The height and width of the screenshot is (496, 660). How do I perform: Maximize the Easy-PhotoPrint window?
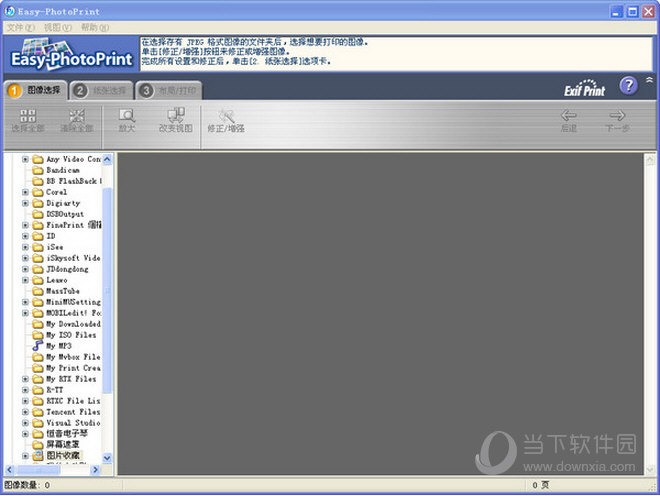(632, 11)
